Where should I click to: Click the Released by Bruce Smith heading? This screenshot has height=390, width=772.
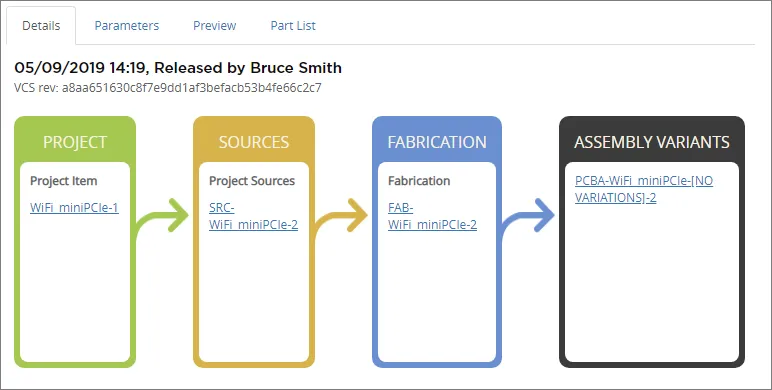[248, 68]
